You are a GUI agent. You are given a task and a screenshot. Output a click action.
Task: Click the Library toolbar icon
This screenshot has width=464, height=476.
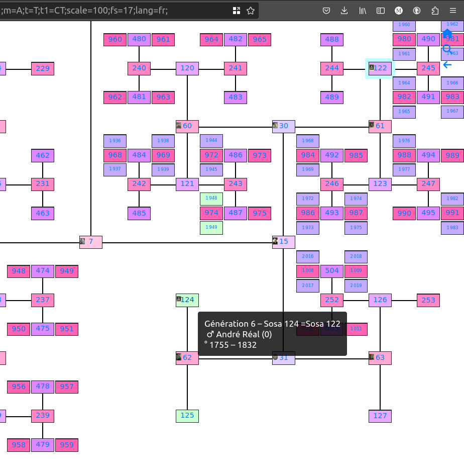click(363, 10)
